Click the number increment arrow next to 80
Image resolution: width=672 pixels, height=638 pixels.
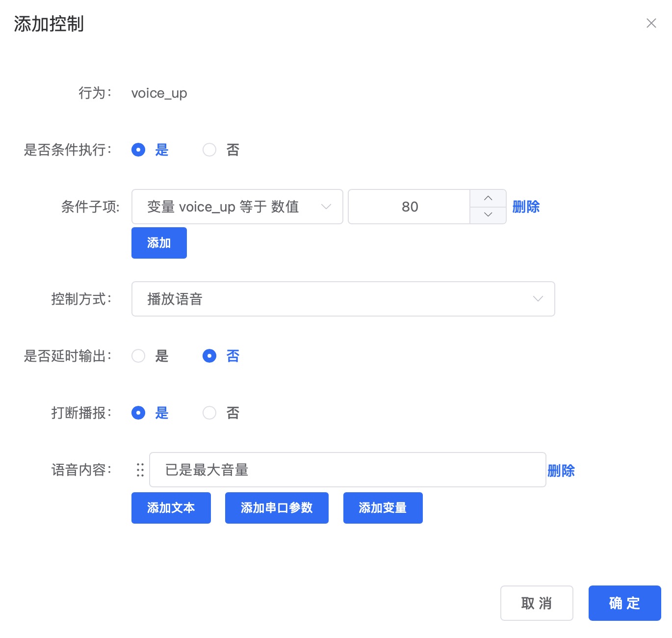488,198
